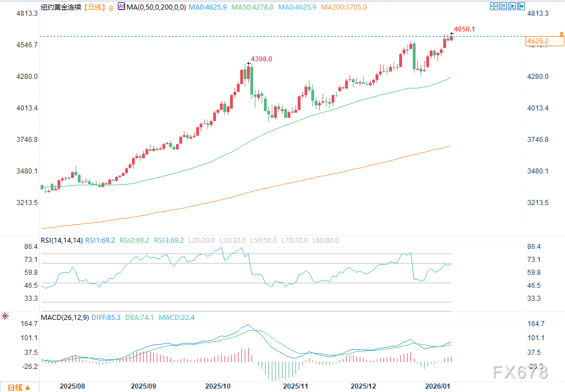Click the orange circled plus icon beside 日线

[111, 8]
